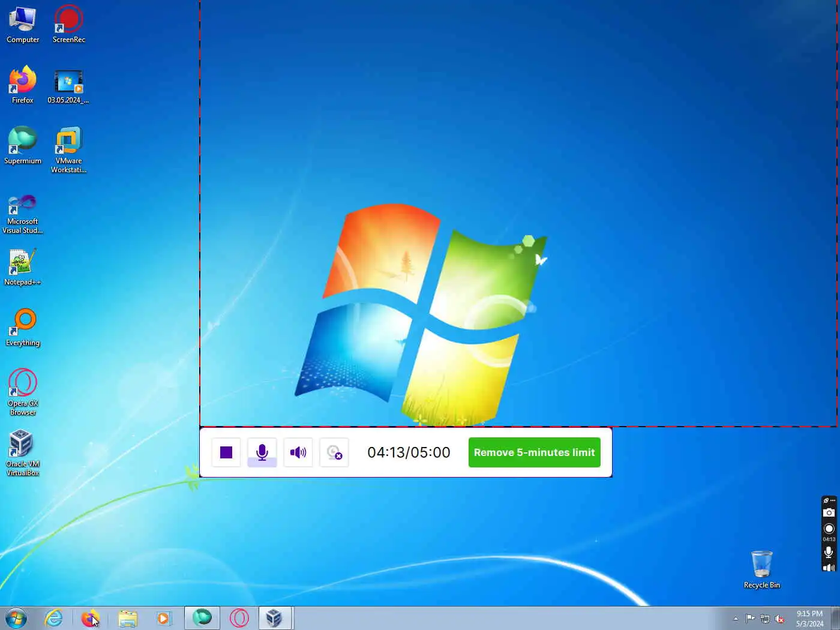Image resolution: width=840 pixels, height=630 pixels.
Task: Open the Firefox desktop shortcut
Action: (23, 85)
